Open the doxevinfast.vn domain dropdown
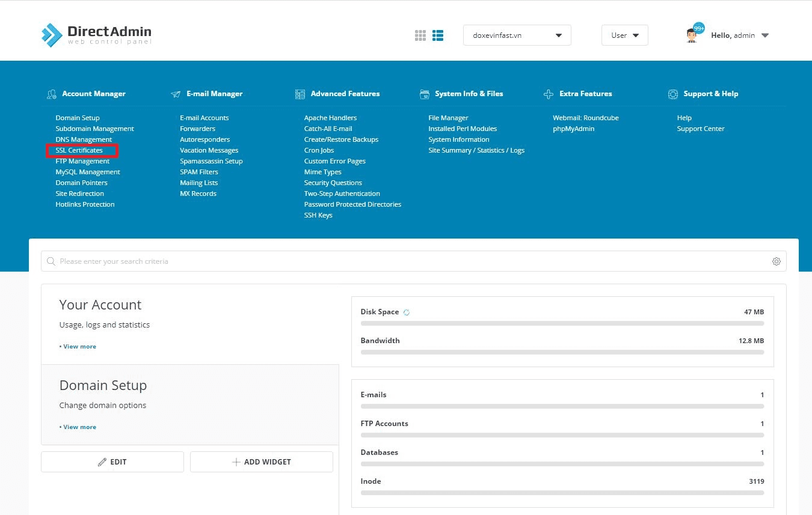 517,35
